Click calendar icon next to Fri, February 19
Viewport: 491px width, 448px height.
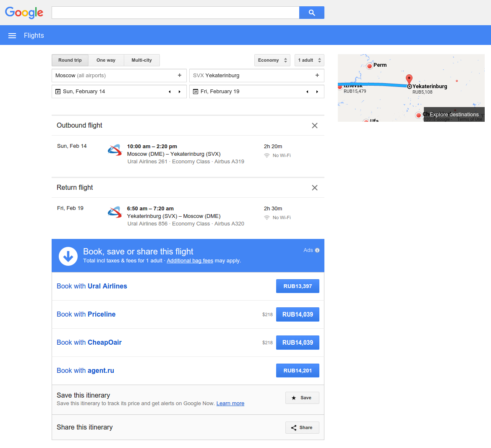pos(196,92)
